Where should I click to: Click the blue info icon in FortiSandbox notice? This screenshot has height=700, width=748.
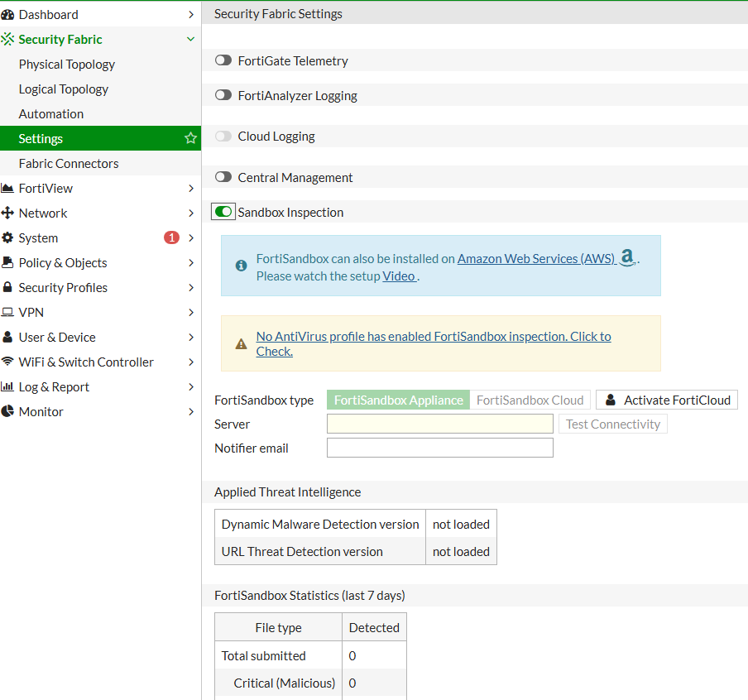[242, 266]
